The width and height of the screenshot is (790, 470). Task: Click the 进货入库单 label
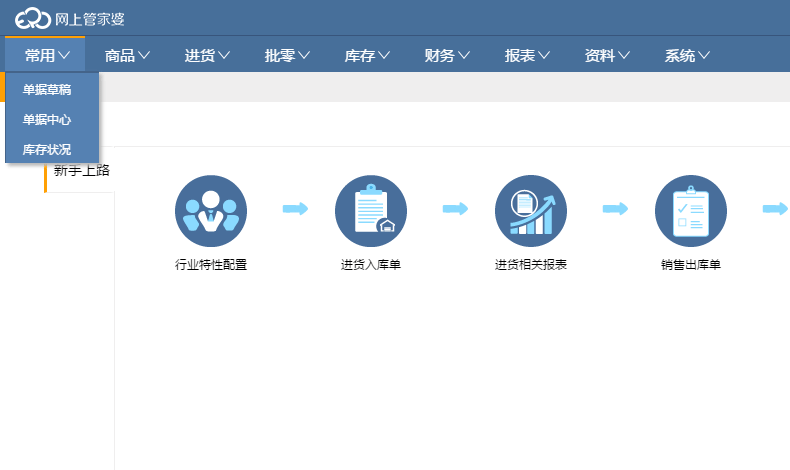[371, 264]
